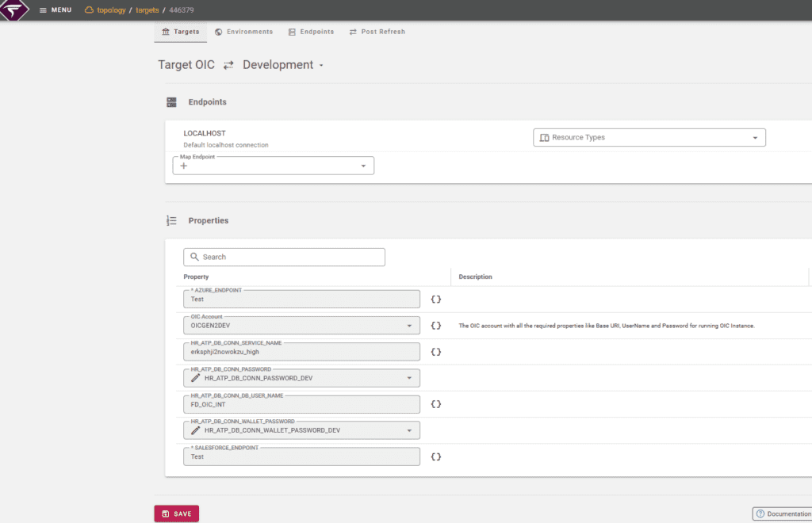Edit HR_ATP_DB_CONN_SERVICE_NAME field

pos(301,352)
